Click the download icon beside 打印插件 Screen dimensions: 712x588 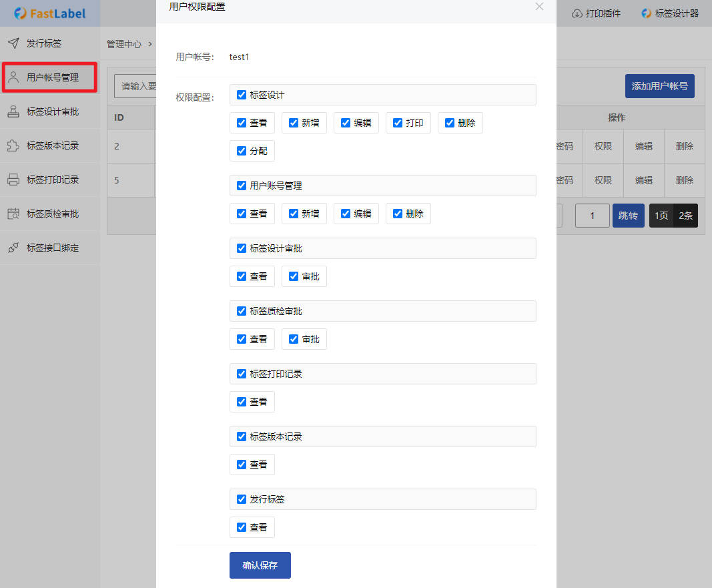[577, 13]
